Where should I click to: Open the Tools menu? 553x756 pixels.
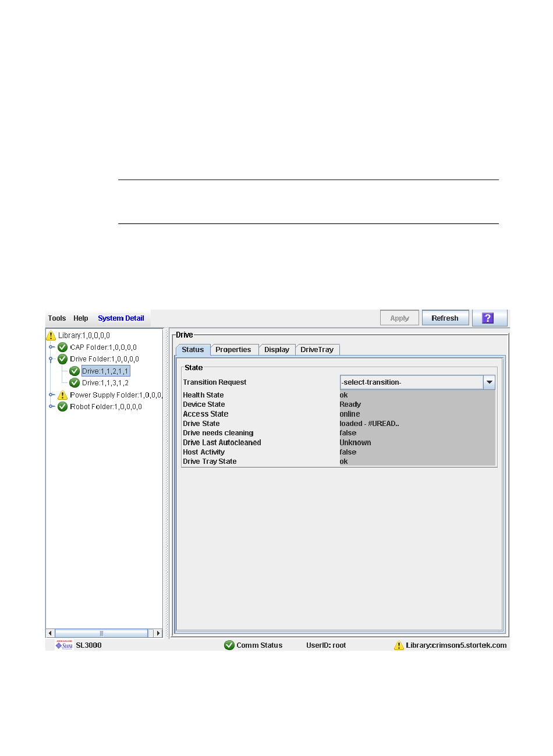tap(57, 318)
